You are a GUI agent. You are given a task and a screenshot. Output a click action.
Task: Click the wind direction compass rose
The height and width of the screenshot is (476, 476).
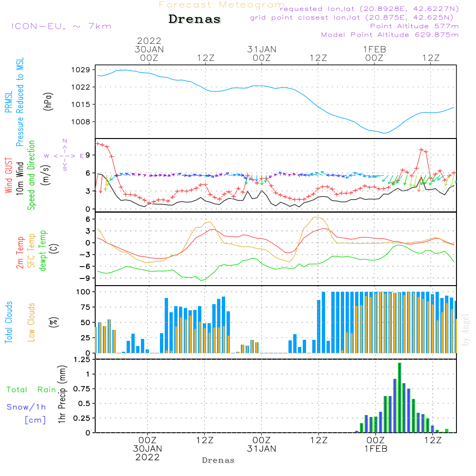(x=64, y=155)
